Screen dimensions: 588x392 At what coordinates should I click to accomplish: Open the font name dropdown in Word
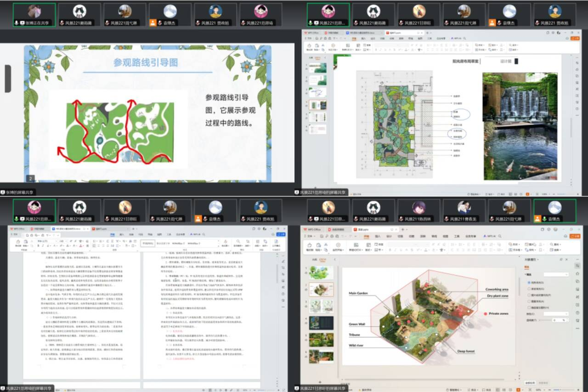(54, 241)
